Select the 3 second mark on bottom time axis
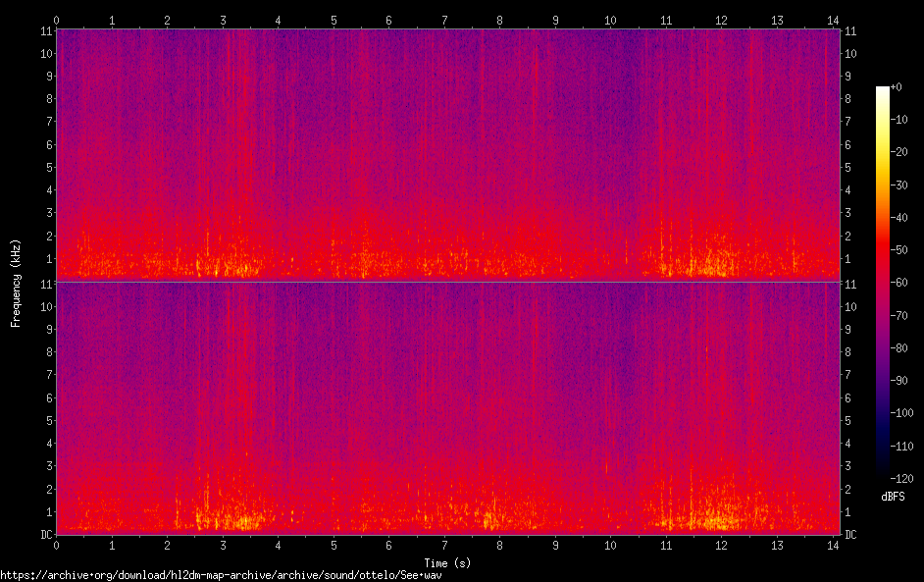This screenshot has height=582, width=924. coord(223,545)
